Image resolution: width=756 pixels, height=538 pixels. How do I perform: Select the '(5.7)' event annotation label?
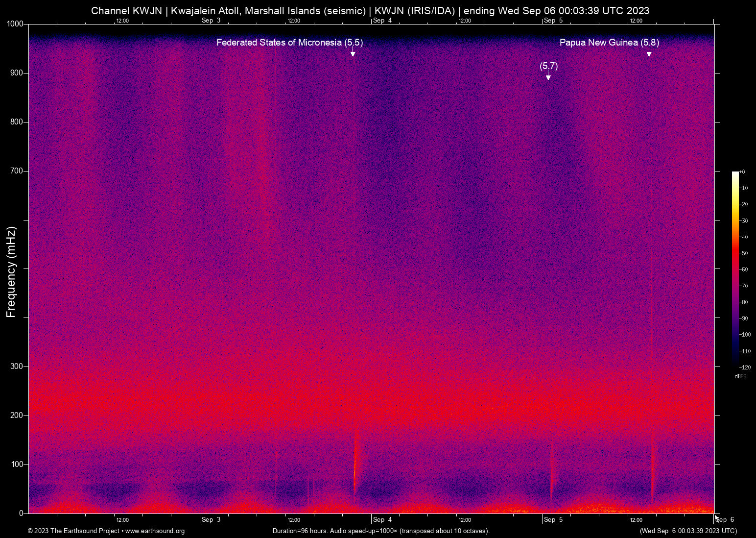pos(549,66)
